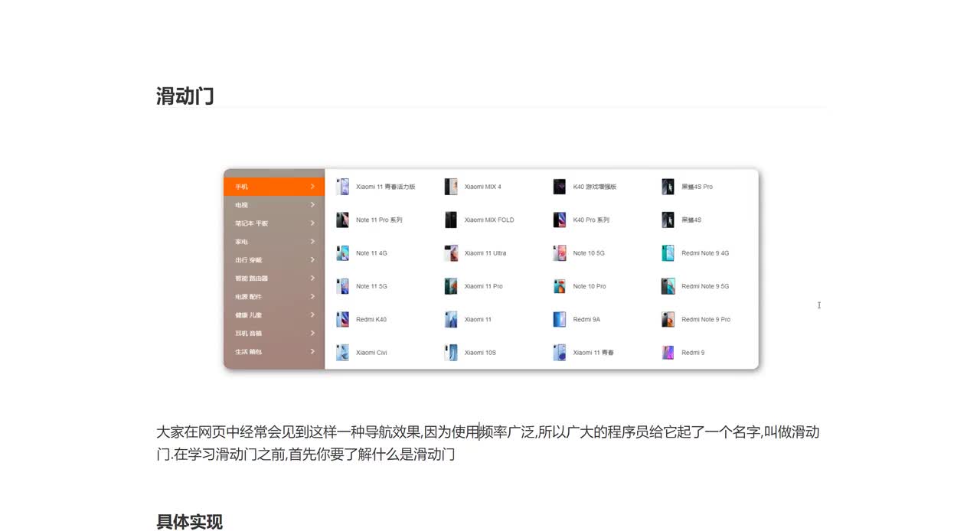Expand the 出行 穿戴 row chevron
980x531 pixels.
[x=312, y=260]
